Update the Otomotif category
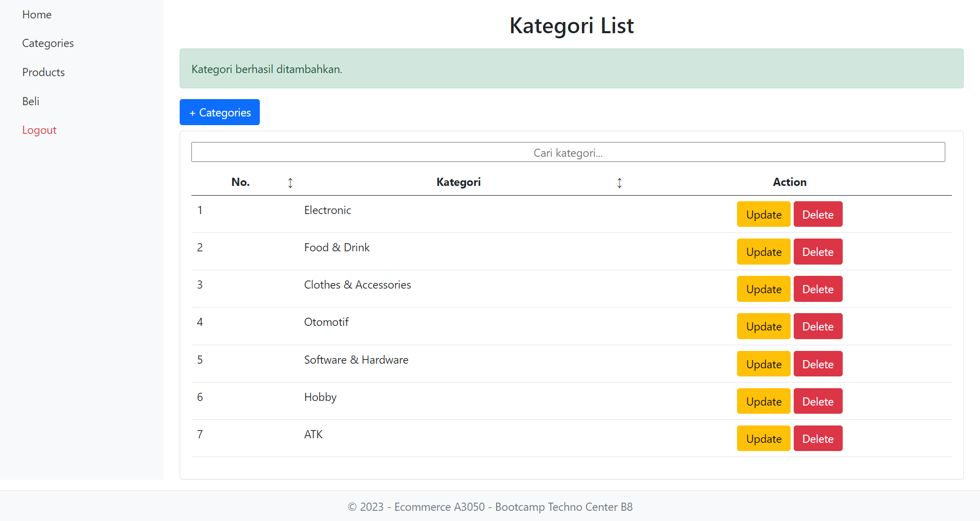This screenshot has height=521, width=980. point(763,326)
